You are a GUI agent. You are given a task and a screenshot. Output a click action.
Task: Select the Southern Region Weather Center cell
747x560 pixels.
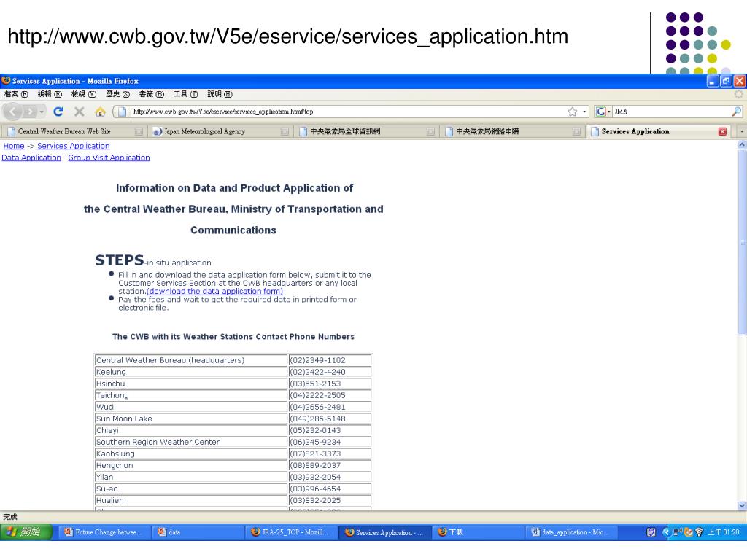click(x=191, y=442)
